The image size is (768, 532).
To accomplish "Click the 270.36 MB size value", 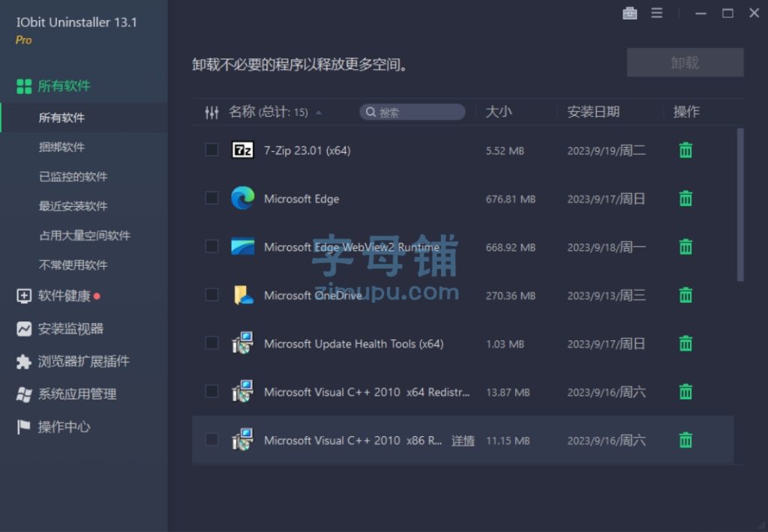I will tap(510, 296).
